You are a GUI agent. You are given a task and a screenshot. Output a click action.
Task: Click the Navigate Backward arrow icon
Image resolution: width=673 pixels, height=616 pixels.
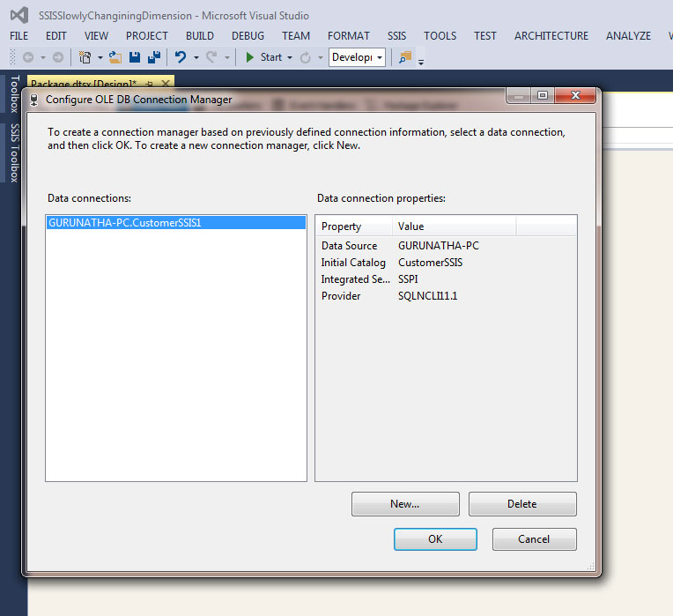[x=28, y=57]
